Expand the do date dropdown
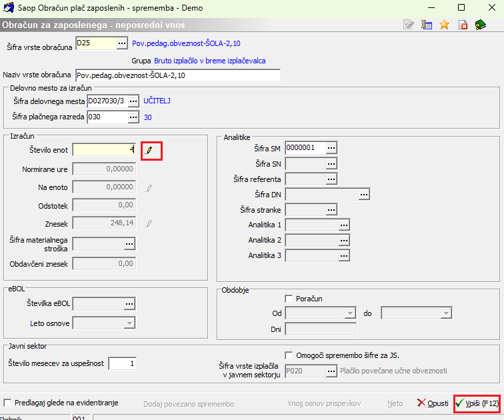504x420 pixels. [x=446, y=313]
